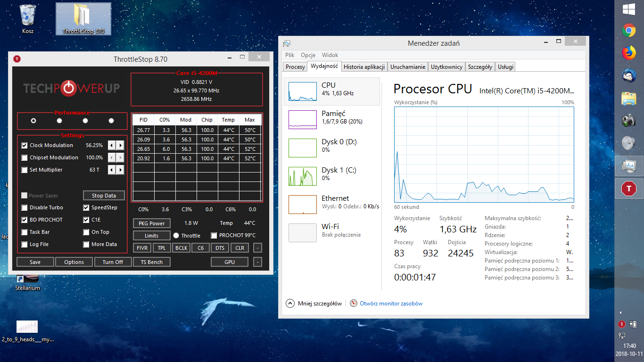Open the Widok menu

[x=330, y=55]
